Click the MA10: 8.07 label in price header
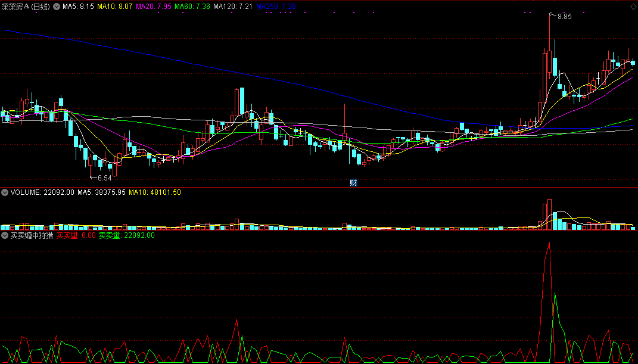 click(x=115, y=7)
